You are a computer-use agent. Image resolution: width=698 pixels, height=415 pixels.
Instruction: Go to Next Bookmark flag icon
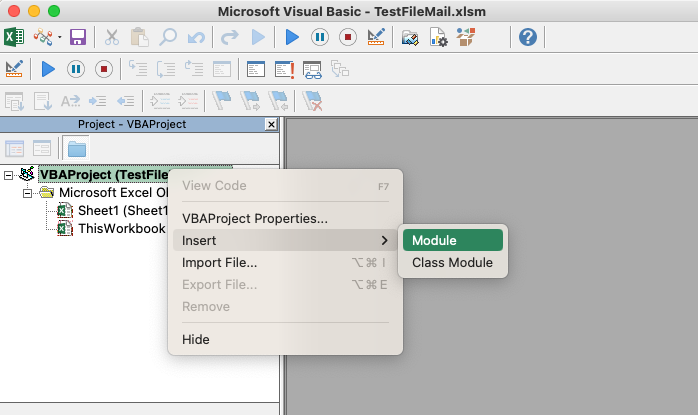251,101
